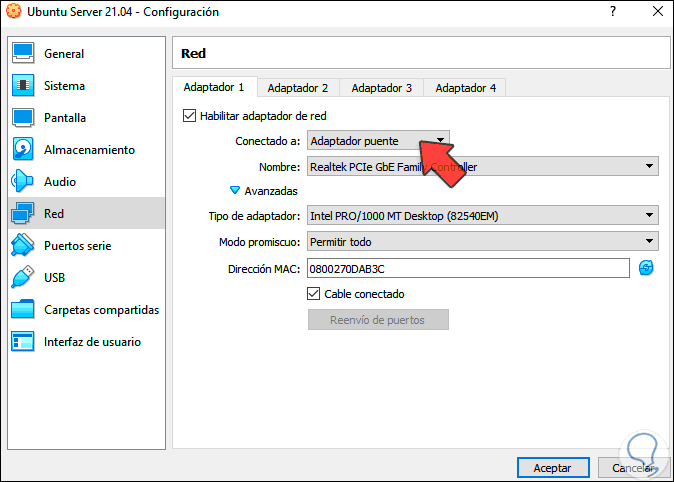This screenshot has height=482, width=674.
Task: Select General in the sidebar
Action: [x=86, y=53]
